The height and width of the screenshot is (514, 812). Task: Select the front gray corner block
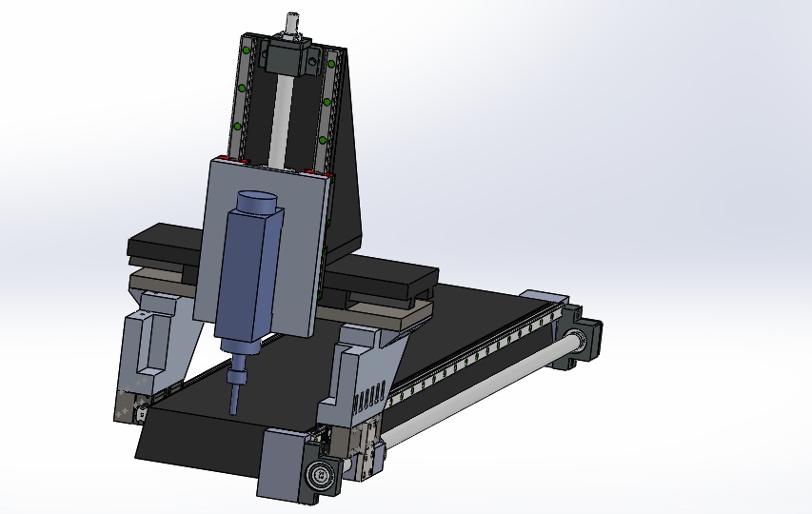281,465
